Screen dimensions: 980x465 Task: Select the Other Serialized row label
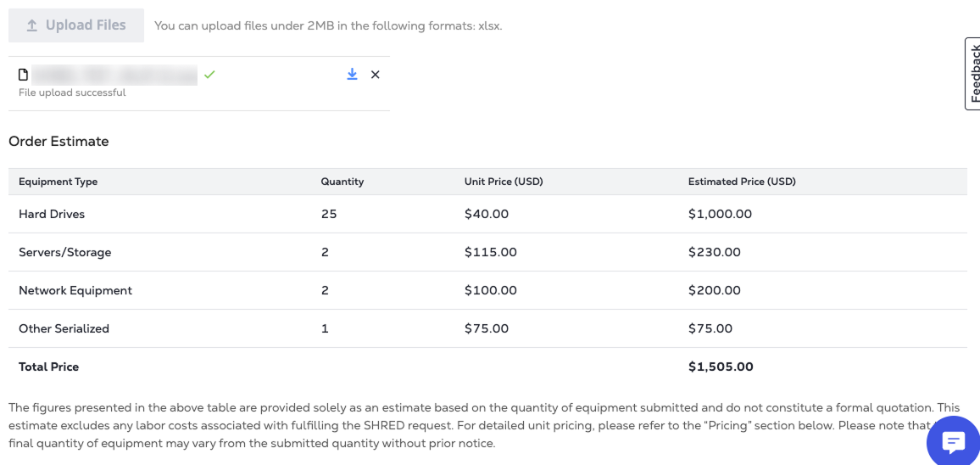tap(64, 328)
